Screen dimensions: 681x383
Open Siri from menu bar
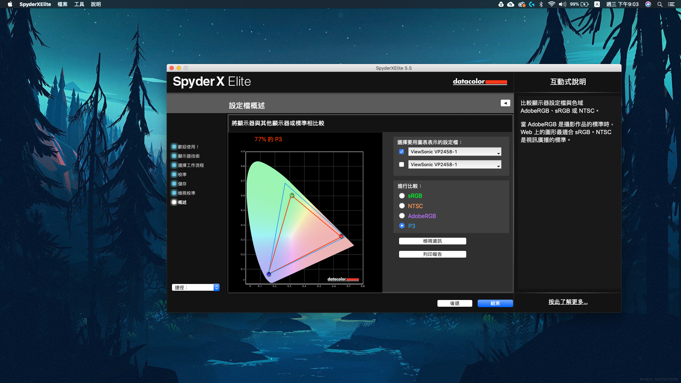pyautogui.click(x=648, y=4)
